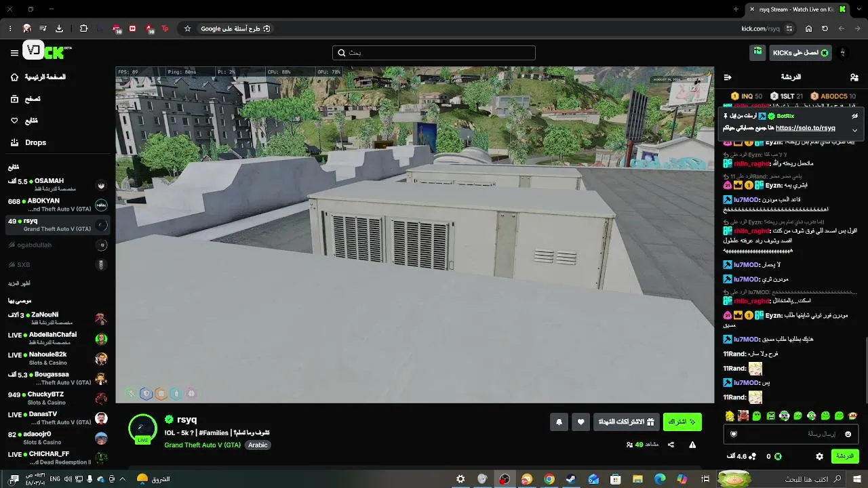Close the rsyq Stream browser tab
The image size is (868, 488).
751,9
